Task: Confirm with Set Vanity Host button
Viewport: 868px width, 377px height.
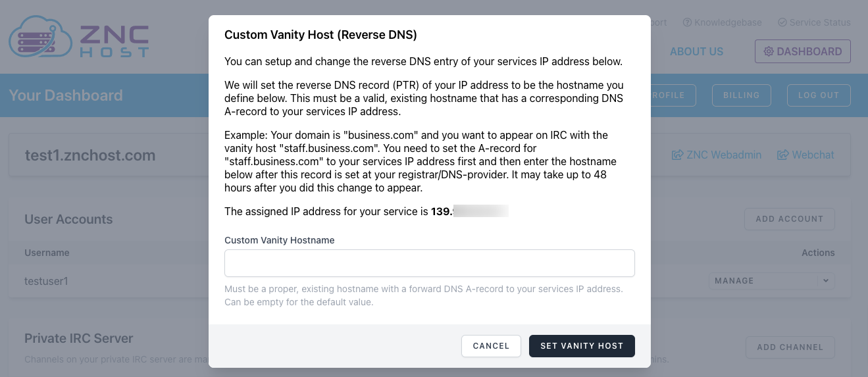Action: [x=582, y=346]
